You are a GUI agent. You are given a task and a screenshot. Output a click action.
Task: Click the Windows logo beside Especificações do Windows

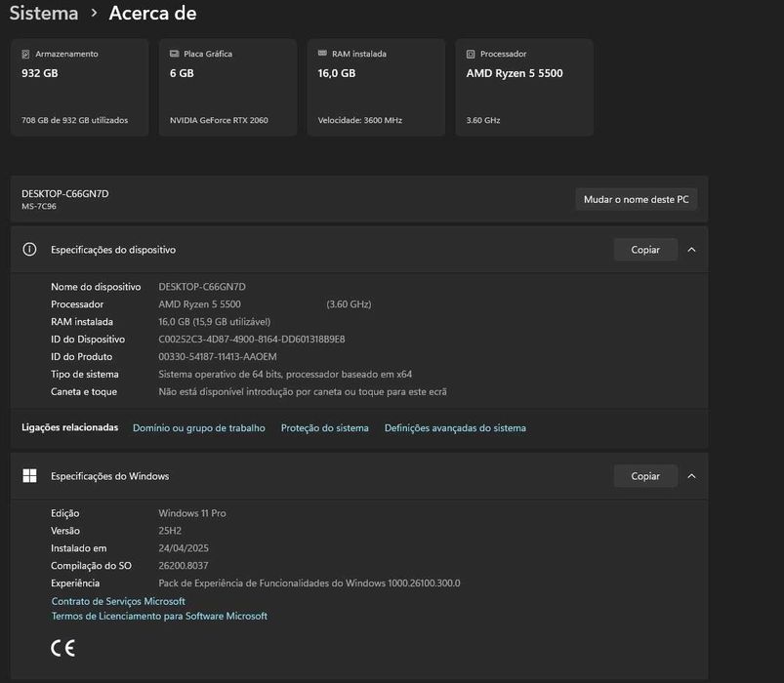29,475
